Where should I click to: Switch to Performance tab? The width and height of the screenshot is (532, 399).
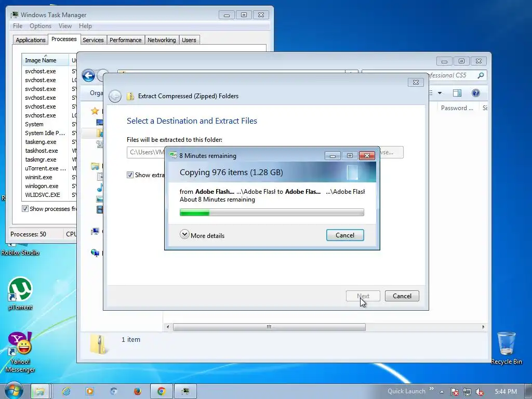126,39
